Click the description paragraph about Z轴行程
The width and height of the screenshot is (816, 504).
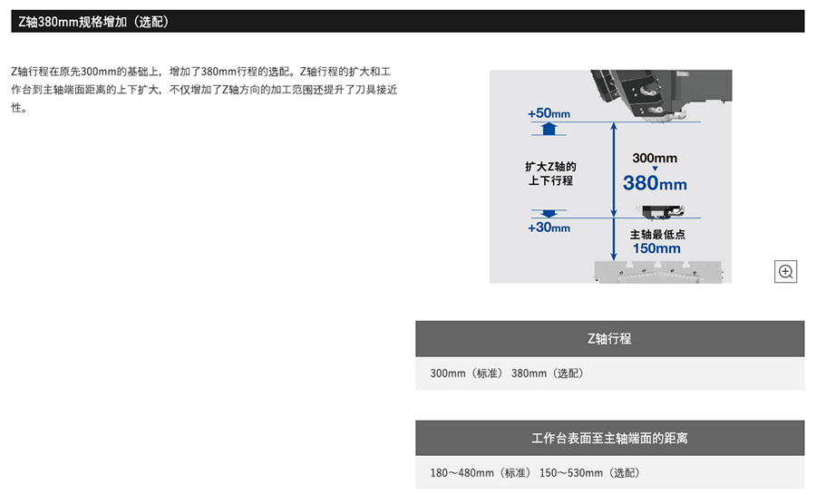pyautogui.click(x=204, y=90)
